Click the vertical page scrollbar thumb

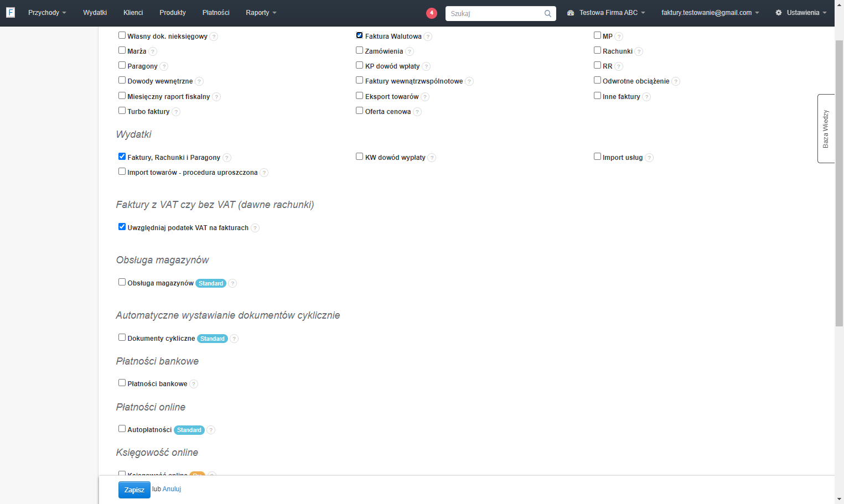point(839,183)
